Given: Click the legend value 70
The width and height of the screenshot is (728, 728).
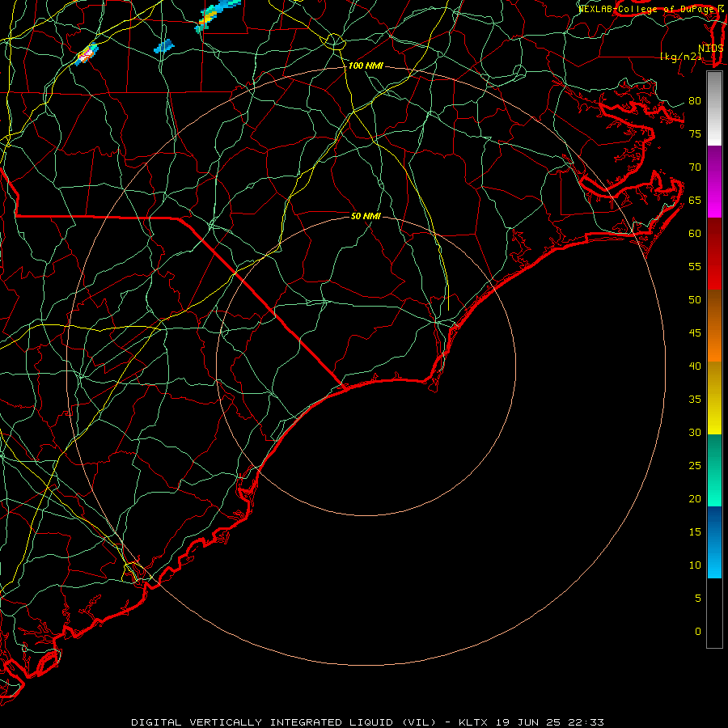Looking at the screenshot, I should pyautogui.click(x=695, y=167).
